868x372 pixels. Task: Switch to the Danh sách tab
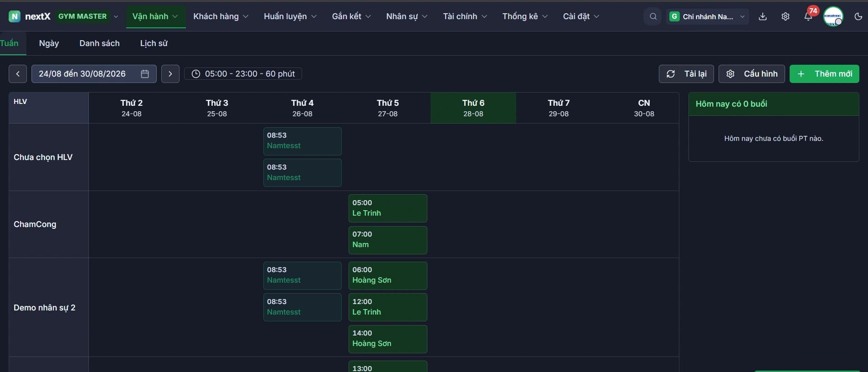99,43
